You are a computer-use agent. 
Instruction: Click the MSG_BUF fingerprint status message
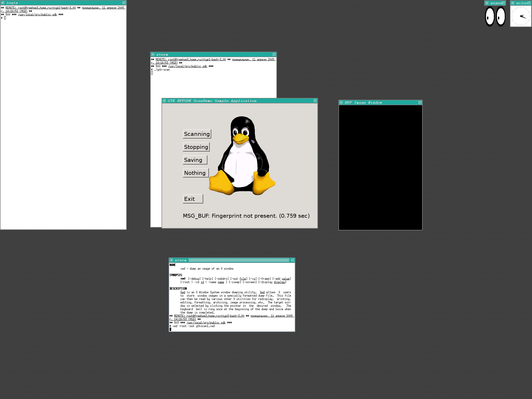tap(246, 216)
